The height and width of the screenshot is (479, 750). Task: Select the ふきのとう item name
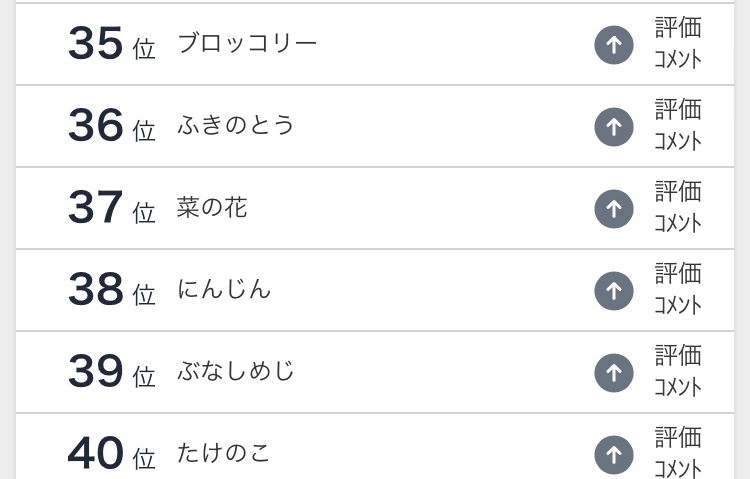[x=235, y=125]
